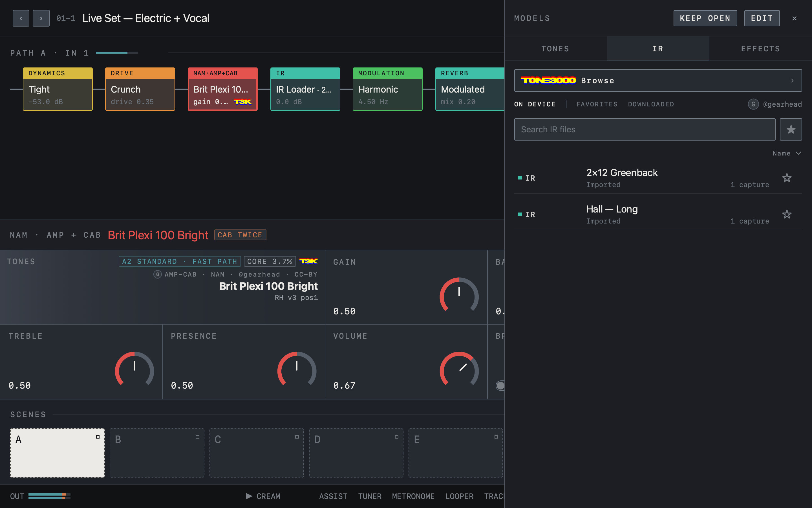Go to the previous preset arrow
This screenshot has width=812, height=508.
(x=21, y=18)
